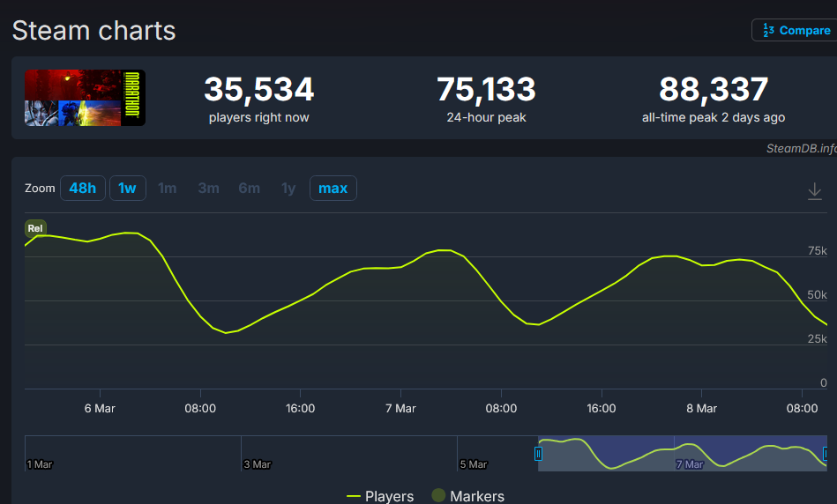The image size is (837, 504).
Task: Toggle the Players series in legend
Action: (x=380, y=496)
